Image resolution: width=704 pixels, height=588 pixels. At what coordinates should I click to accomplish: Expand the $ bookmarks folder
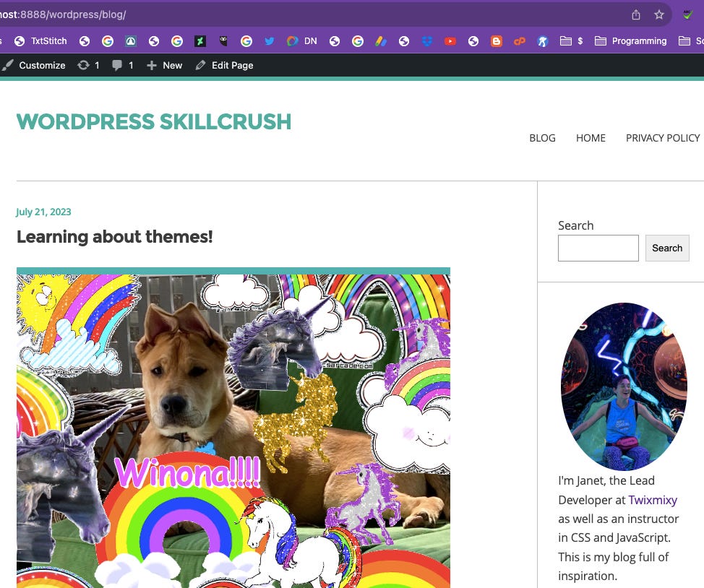coord(572,41)
